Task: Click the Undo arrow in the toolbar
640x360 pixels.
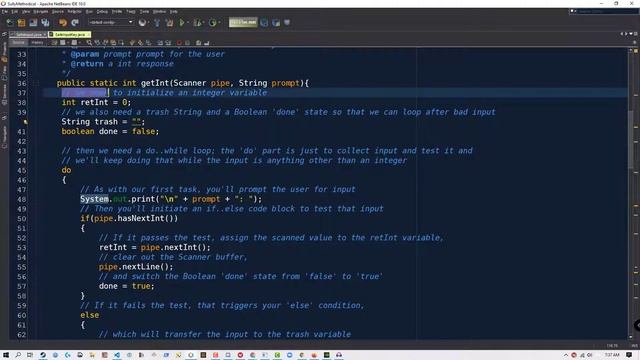Action: (62, 23)
